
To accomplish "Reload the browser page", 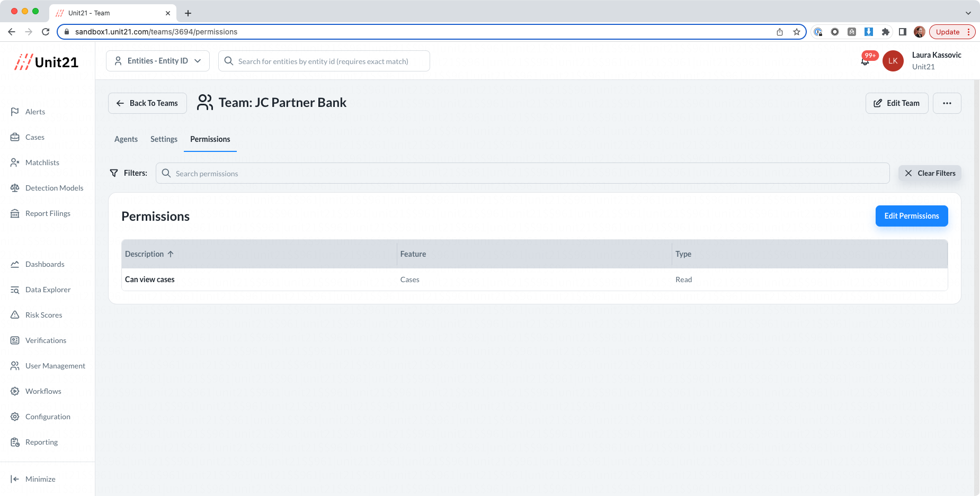I will 46,32.
